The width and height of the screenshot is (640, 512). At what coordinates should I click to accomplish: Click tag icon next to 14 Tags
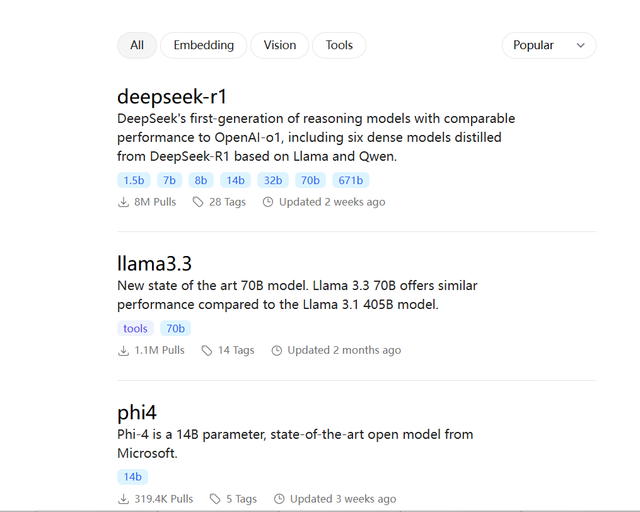click(x=207, y=351)
